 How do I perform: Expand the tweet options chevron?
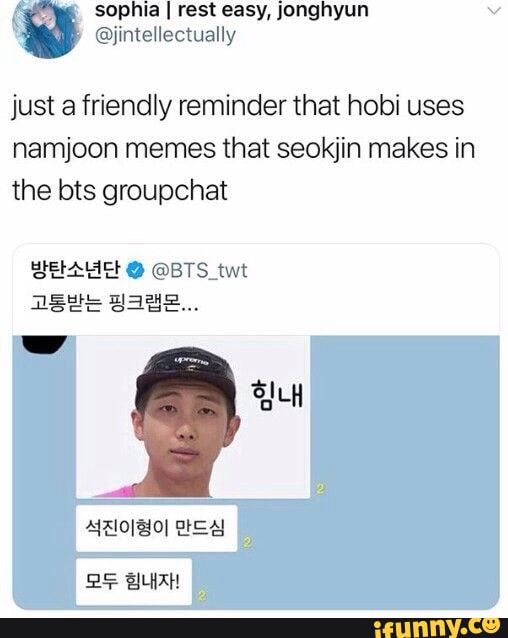494,11
